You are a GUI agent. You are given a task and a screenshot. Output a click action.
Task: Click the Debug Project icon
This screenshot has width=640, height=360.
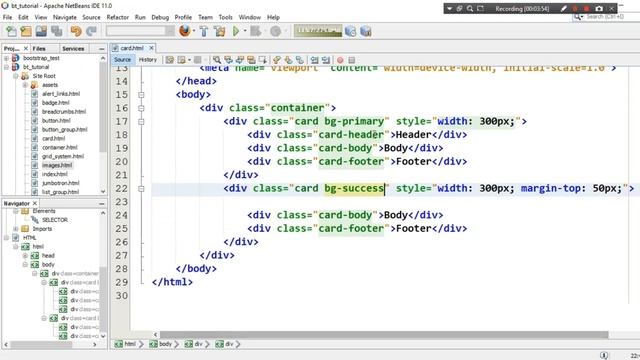[256, 31]
